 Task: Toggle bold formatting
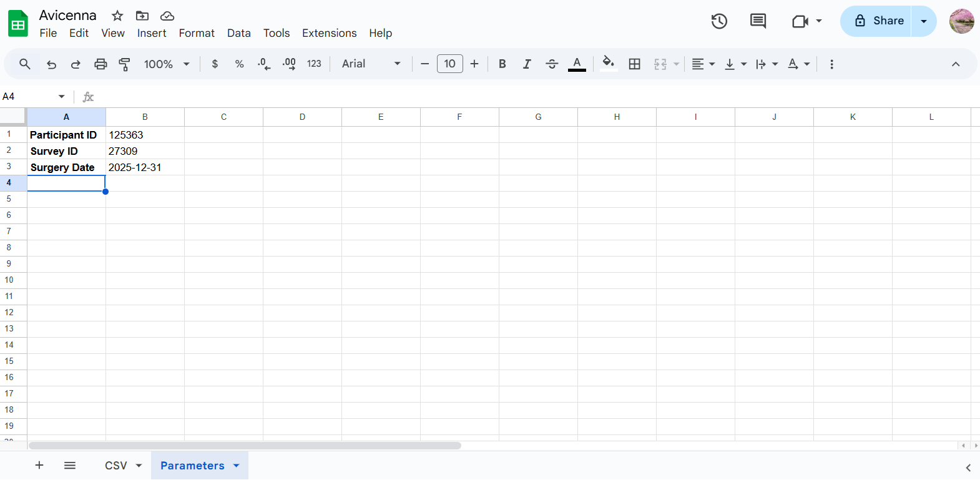coord(502,64)
